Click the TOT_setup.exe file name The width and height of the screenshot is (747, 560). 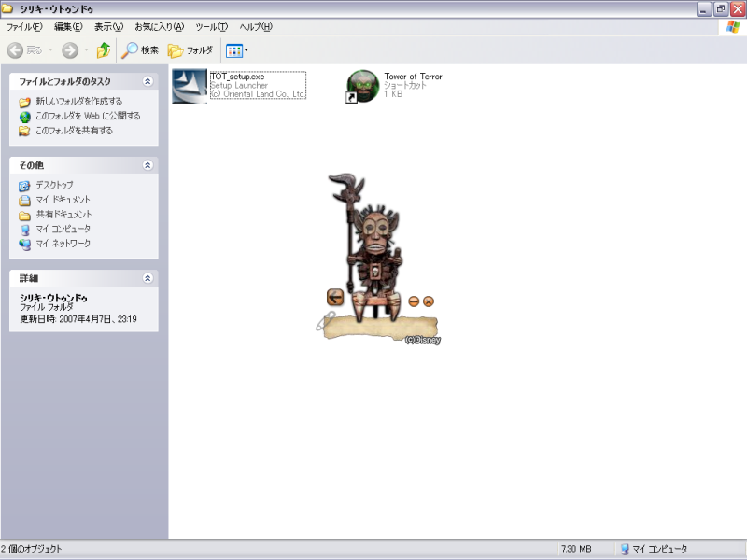click(x=237, y=77)
